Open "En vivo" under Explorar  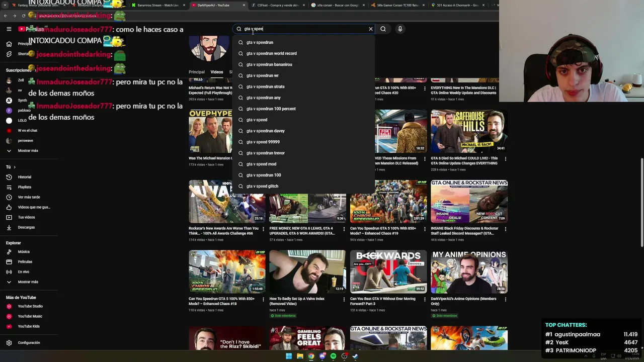click(23, 271)
